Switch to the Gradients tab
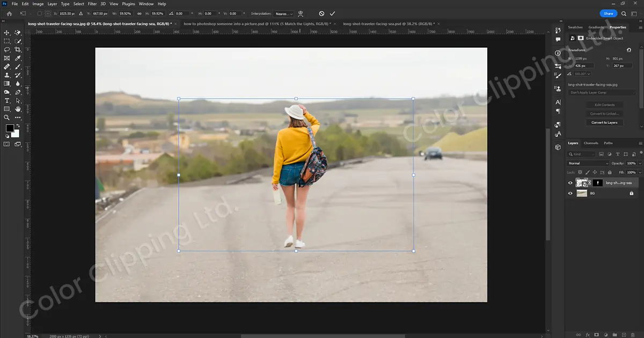Screen dimensions: 644x338 [x=596, y=27]
